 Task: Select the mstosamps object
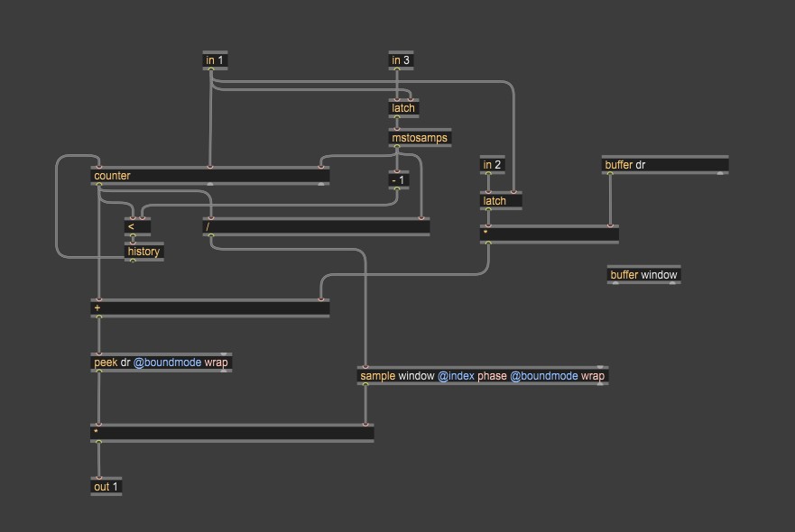tap(420, 138)
